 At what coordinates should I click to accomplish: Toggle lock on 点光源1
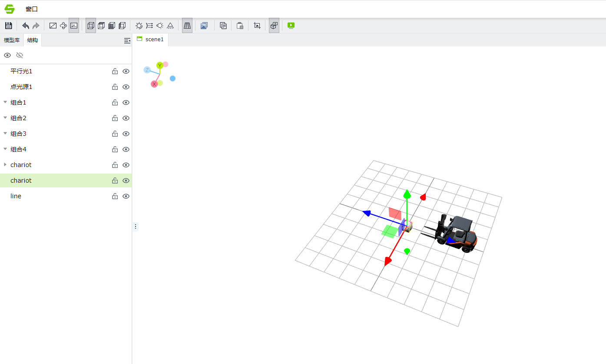click(x=115, y=87)
